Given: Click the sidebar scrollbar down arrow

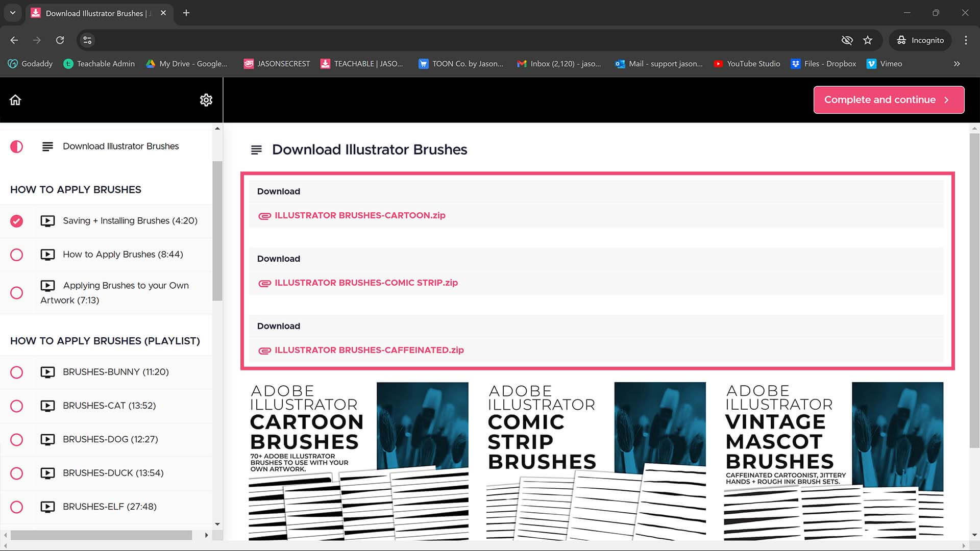Looking at the screenshot, I should pos(217,524).
